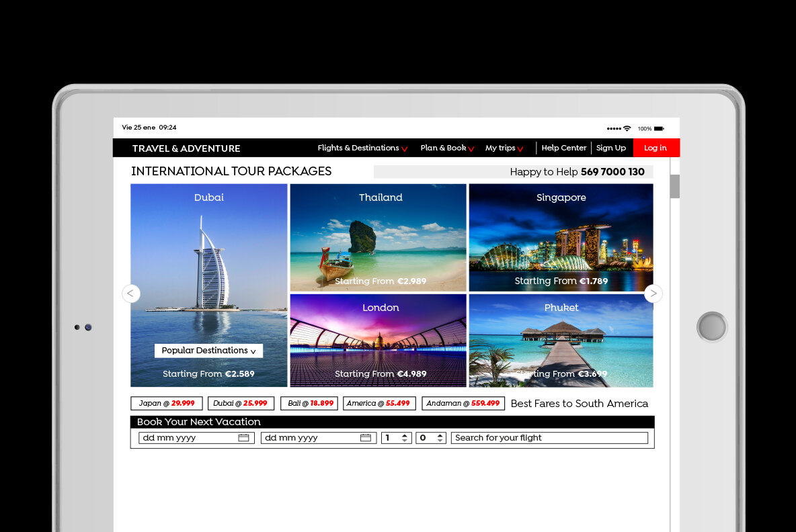Screen dimensions: 796x532
Task: Focus the first dd mm yyyy date field
Action: 196,438
